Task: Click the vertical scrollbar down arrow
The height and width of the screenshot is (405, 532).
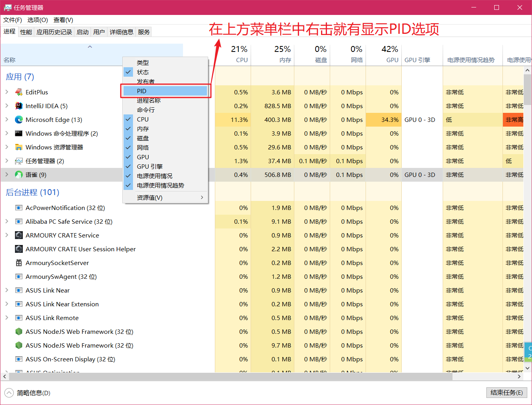Action: [x=528, y=368]
